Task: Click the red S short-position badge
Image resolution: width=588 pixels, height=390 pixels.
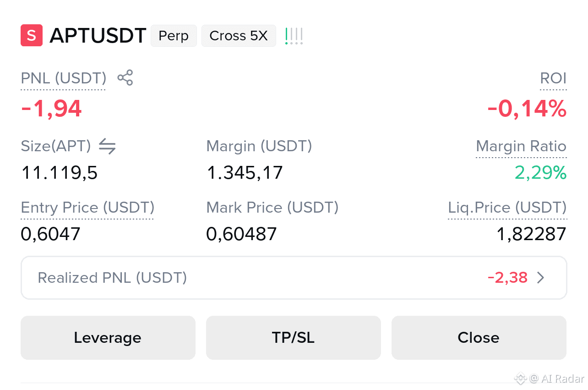Action: click(32, 36)
